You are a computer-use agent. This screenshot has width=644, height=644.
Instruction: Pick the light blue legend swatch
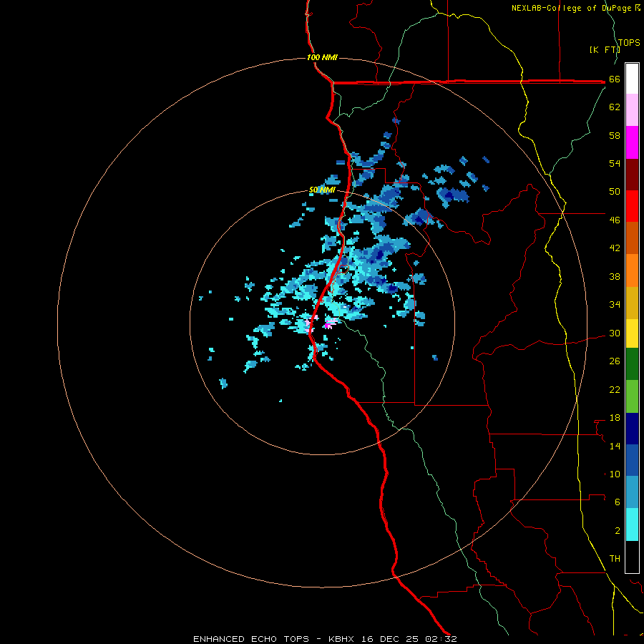pyautogui.click(x=632, y=492)
